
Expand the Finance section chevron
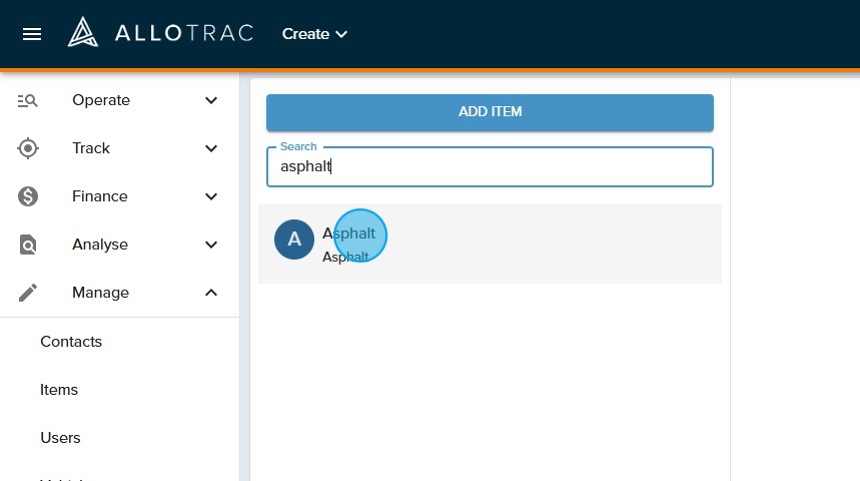point(211,196)
